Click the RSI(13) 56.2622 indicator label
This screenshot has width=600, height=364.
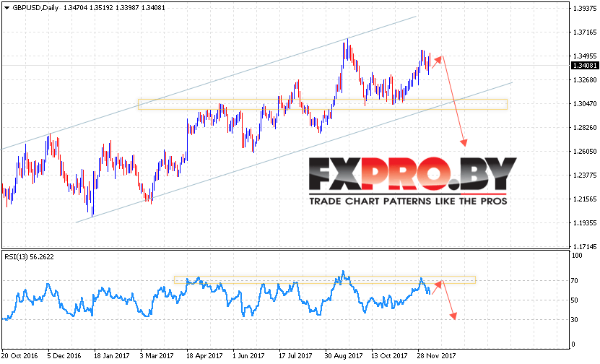(29, 257)
